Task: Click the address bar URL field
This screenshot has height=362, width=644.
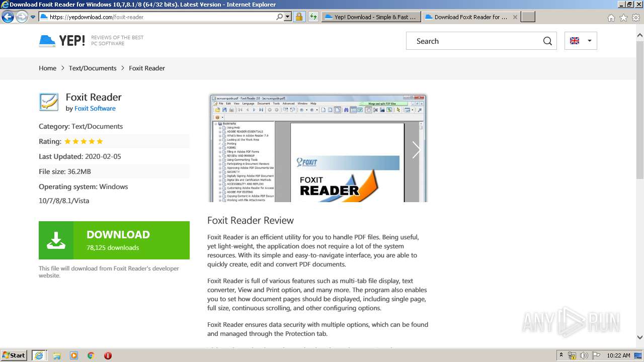Action: click(156, 17)
